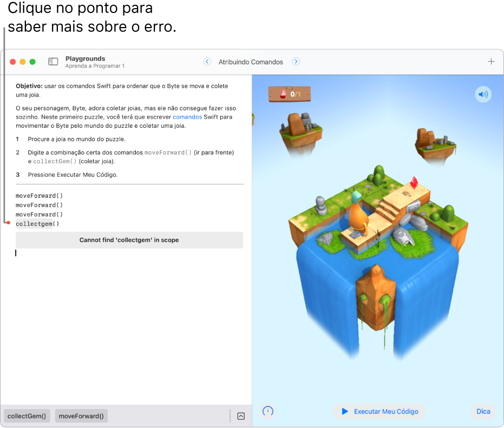The width and height of the screenshot is (504, 428).
Task: Zoom the window with green button
Action: (x=32, y=62)
